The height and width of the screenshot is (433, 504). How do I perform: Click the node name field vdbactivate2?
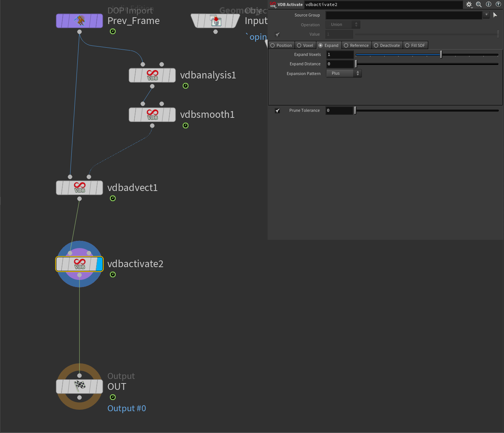point(384,5)
